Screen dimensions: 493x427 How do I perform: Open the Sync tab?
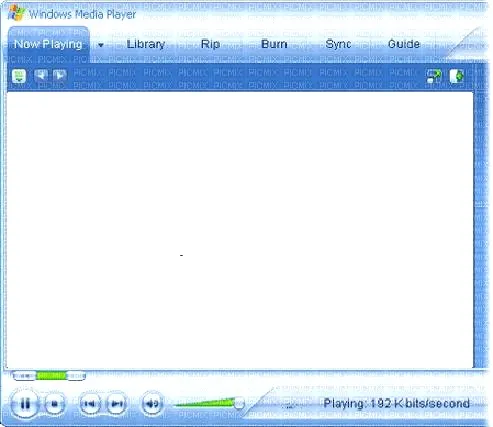coord(338,44)
